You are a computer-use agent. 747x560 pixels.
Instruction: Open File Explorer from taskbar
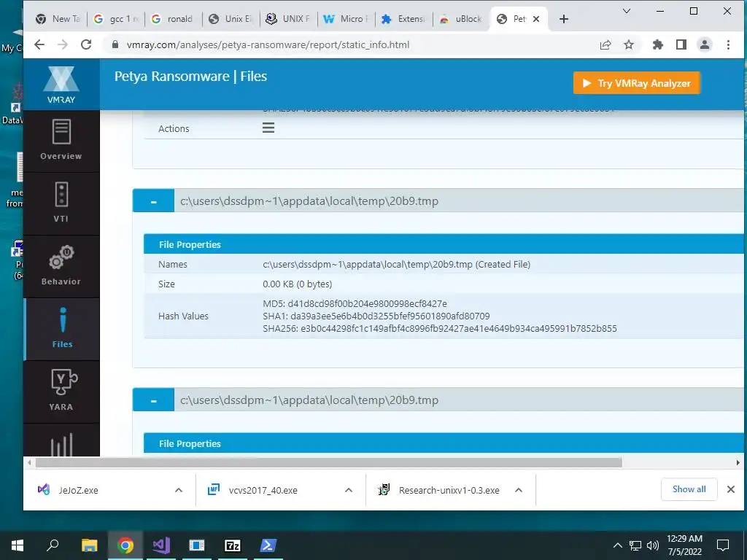coord(89,545)
